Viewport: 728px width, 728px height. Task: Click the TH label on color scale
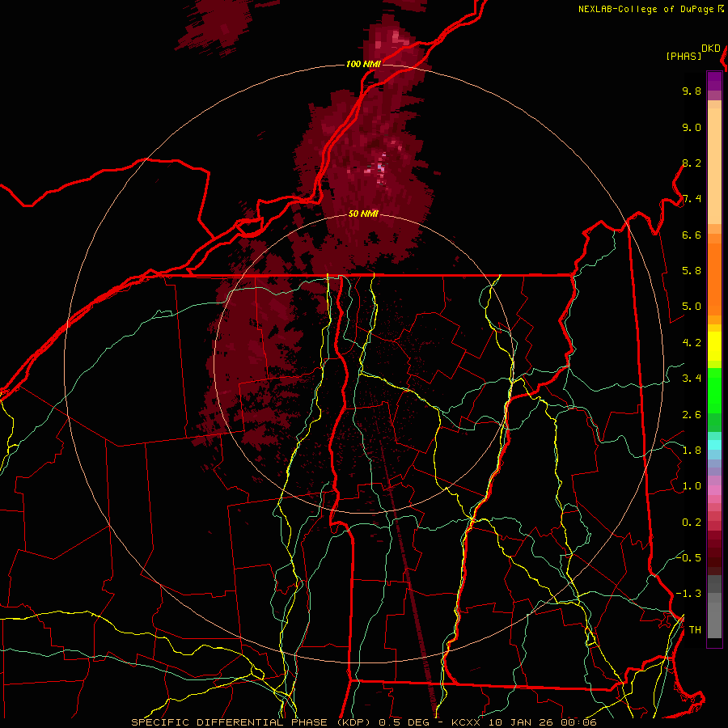(695, 630)
